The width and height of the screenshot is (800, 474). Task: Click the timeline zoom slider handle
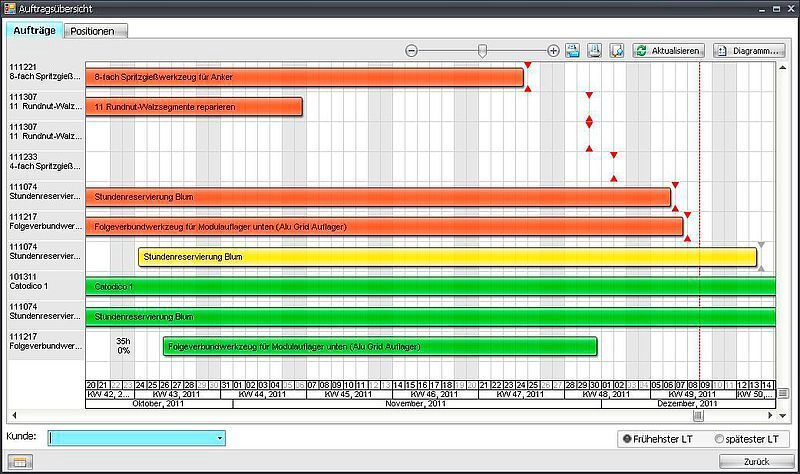point(482,51)
